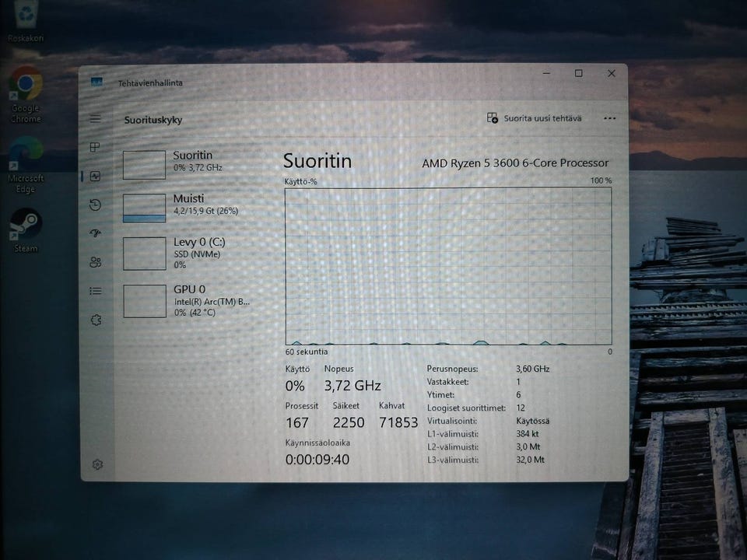Click the CPU usage graph
This screenshot has height=560, width=747.
pos(448,266)
